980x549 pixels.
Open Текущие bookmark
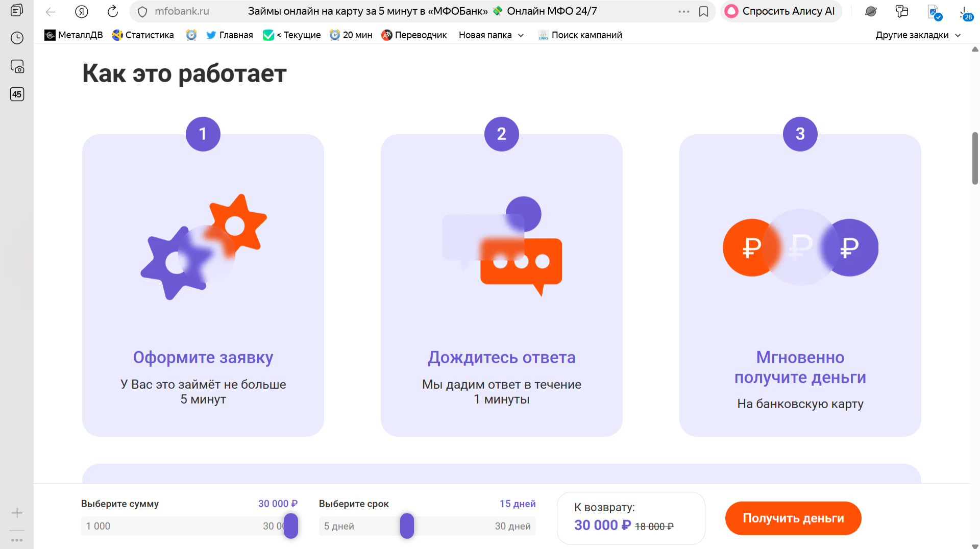point(292,35)
